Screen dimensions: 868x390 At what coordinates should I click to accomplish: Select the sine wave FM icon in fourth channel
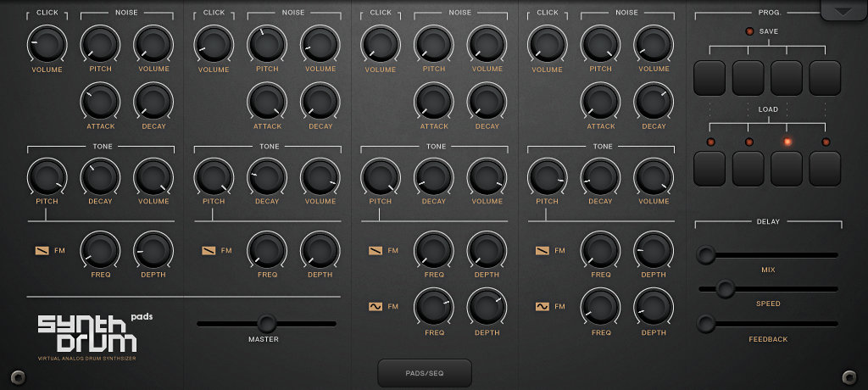tap(542, 306)
